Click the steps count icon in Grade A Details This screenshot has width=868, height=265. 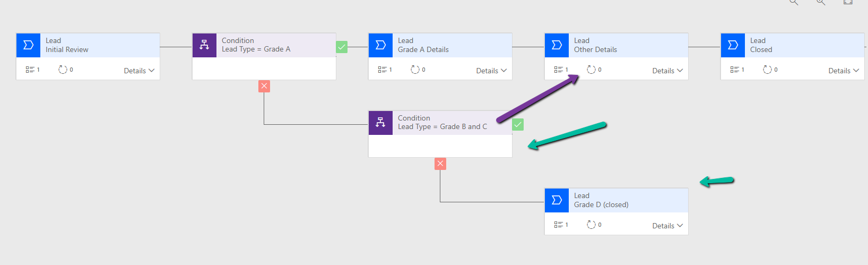[x=382, y=70]
